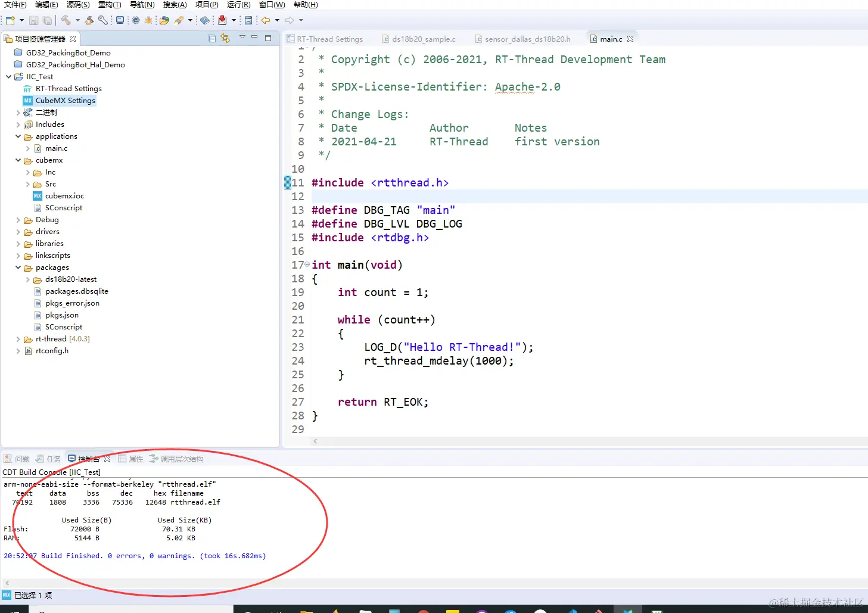Image resolution: width=868 pixels, height=613 pixels.
Task: Start debugging with the bug icon
Action: pos(149,20)
